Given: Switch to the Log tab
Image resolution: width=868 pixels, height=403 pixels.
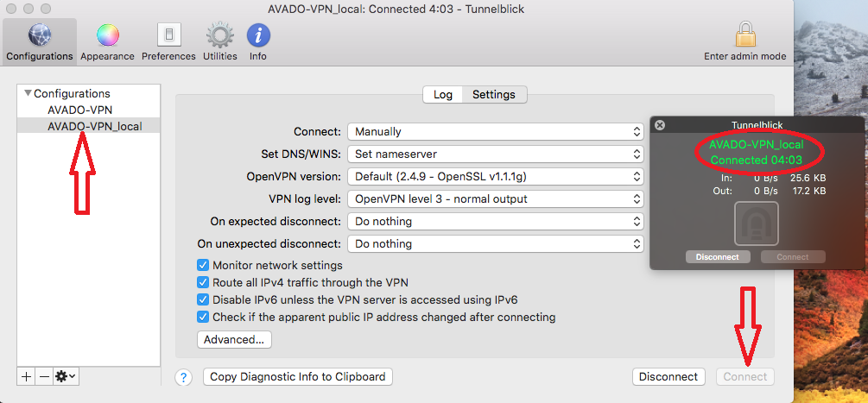Looking at the screenshot, I should [x=442, y=95].
